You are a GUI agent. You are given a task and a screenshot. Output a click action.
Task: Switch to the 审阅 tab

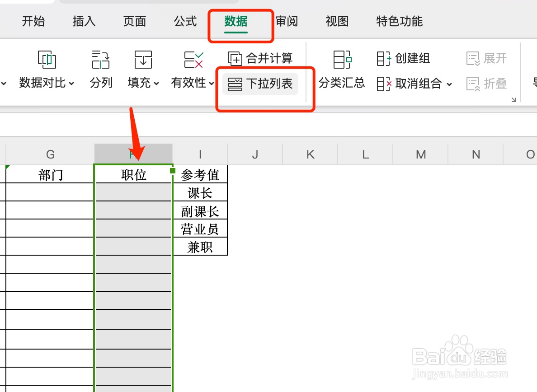tap(287, 21)
